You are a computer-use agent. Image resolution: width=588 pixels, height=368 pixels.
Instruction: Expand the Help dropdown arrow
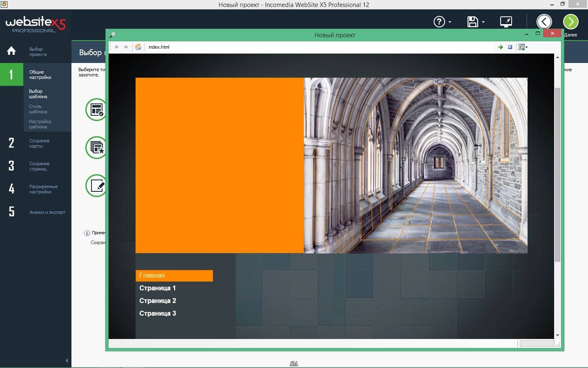(x=450, y=22)
